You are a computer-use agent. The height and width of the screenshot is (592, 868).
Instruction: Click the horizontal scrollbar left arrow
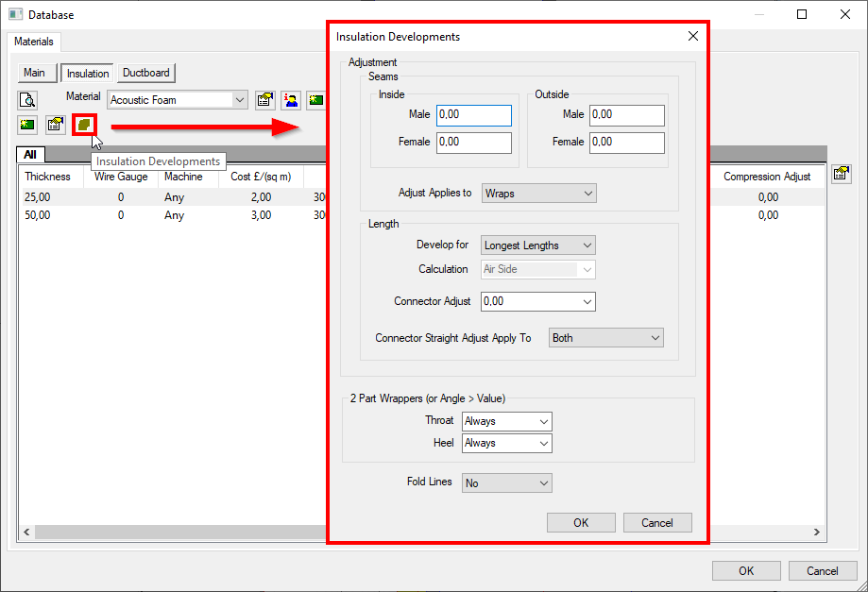[x=26, y=533]
